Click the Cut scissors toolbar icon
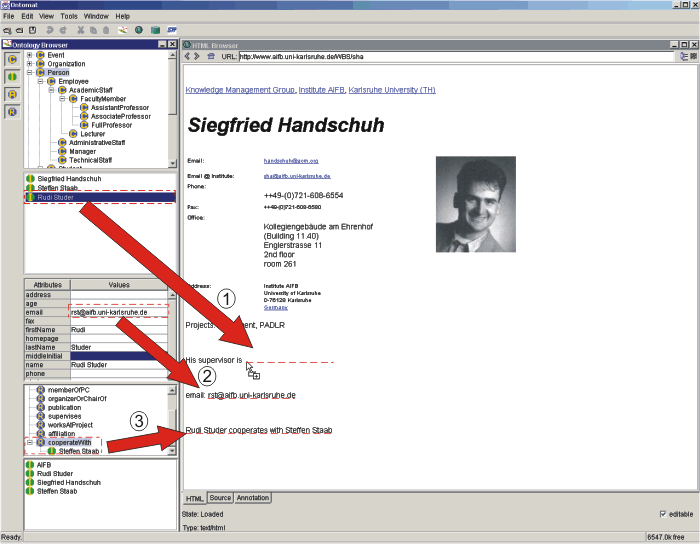The height and width of the screenshot is (544, 700). pos(81,30)
